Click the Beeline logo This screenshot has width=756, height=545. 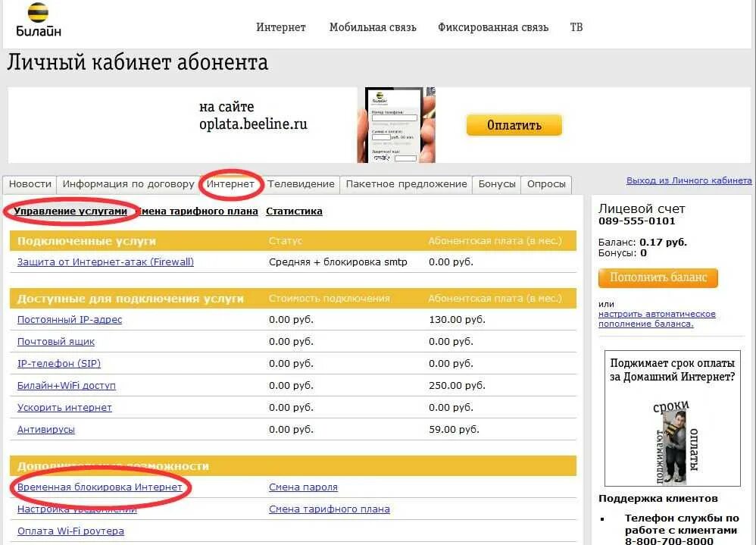39,20
